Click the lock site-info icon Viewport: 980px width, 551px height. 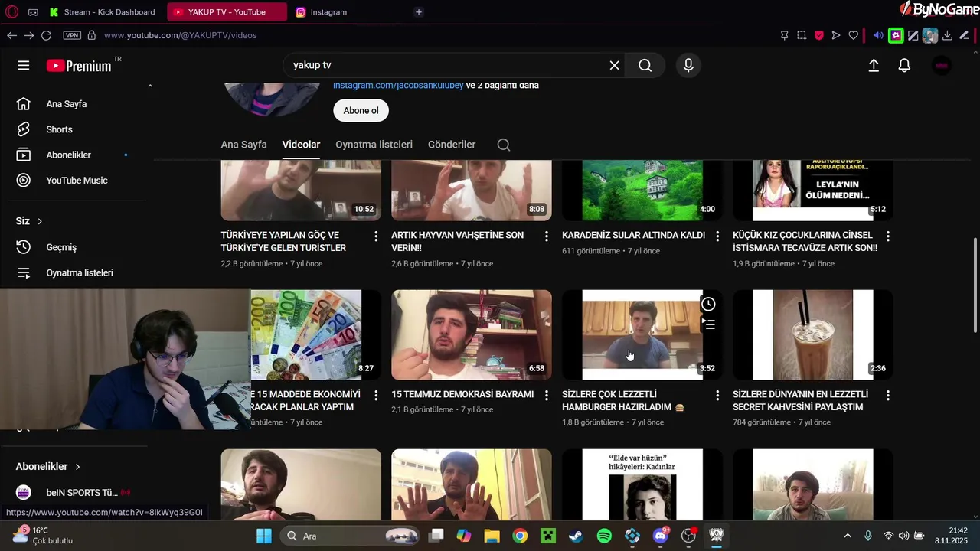(92, 35)
